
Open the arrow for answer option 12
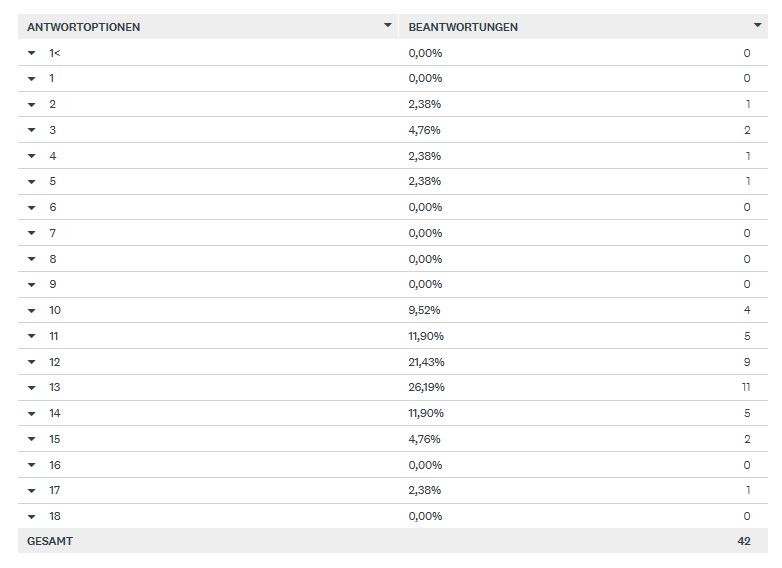(x=32, y=362)
